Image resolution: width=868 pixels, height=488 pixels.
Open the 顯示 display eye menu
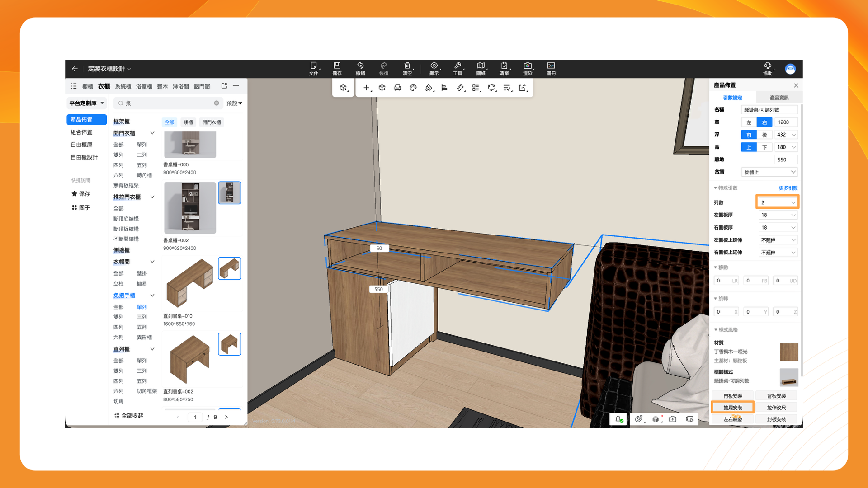tap(434, 68)
